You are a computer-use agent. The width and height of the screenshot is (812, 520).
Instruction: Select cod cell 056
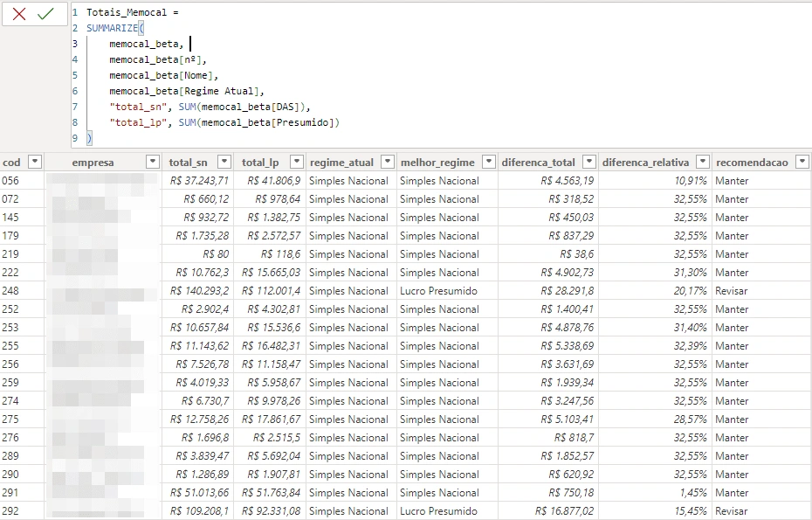10,181
